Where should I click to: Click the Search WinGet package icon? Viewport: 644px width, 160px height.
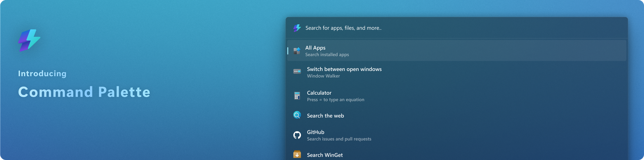coord(297,154)
